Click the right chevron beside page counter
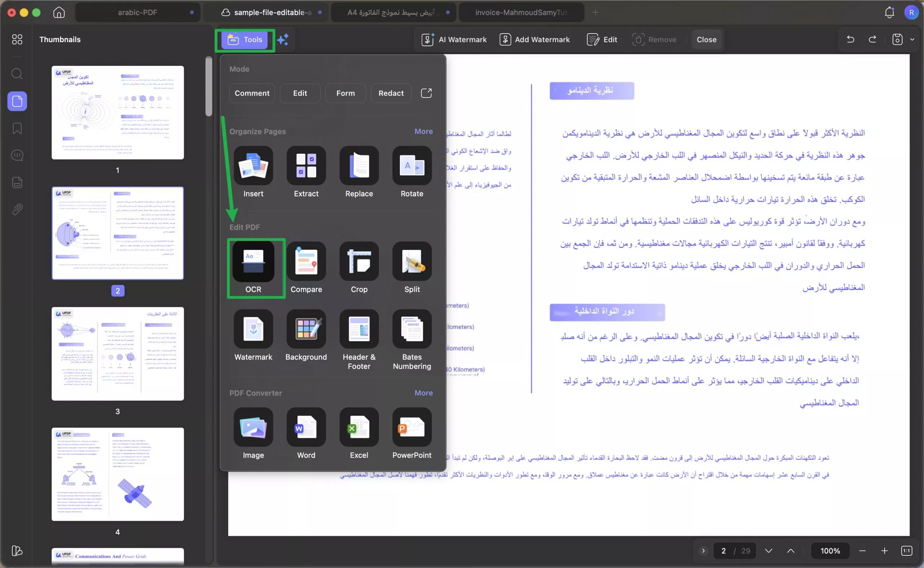 (x=703, y=550)
